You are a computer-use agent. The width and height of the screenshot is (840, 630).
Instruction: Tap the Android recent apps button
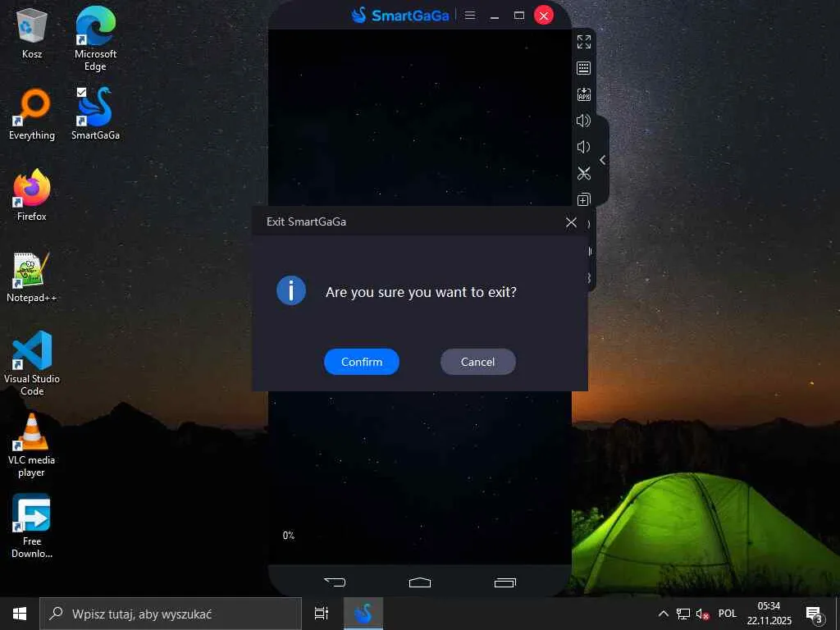(505, 582)
